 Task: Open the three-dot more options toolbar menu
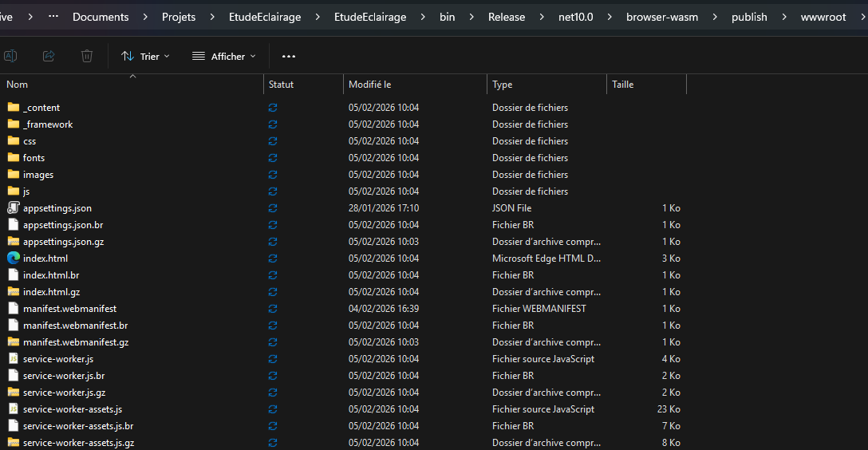289,56
